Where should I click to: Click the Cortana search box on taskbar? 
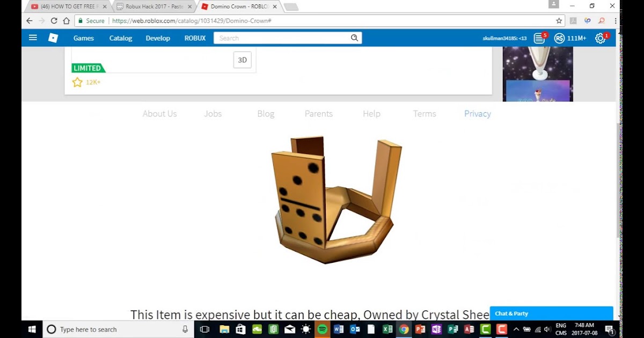tap(118, 329)
